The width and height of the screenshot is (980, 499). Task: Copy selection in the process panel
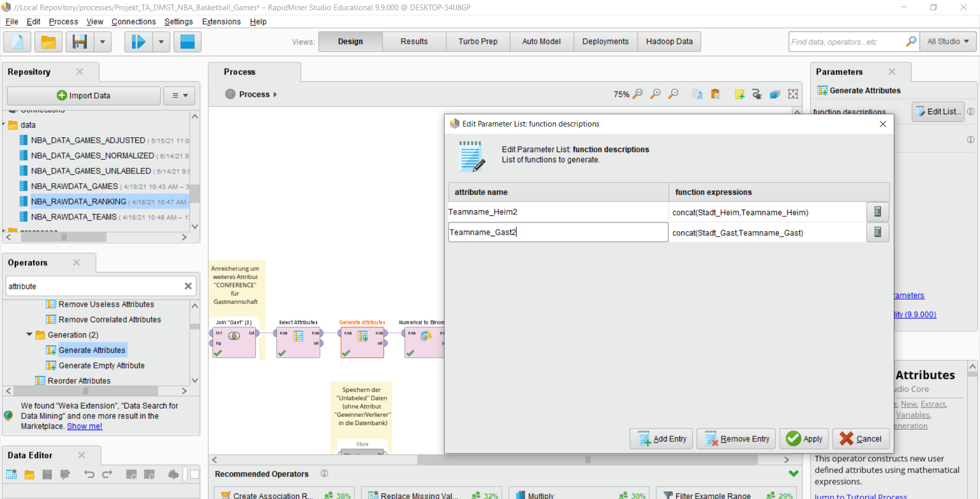pos(697,94)
